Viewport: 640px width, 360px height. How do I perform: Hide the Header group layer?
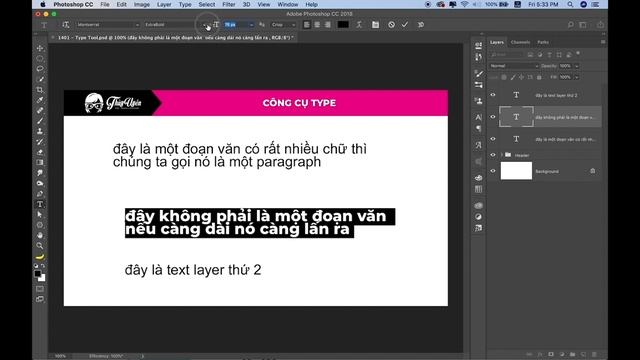[493, 155]
